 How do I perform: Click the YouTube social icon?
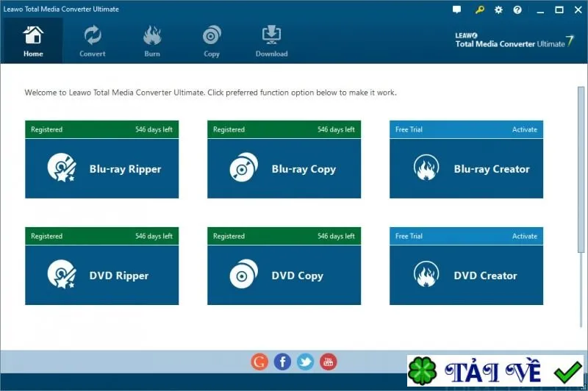click(328, 362)
